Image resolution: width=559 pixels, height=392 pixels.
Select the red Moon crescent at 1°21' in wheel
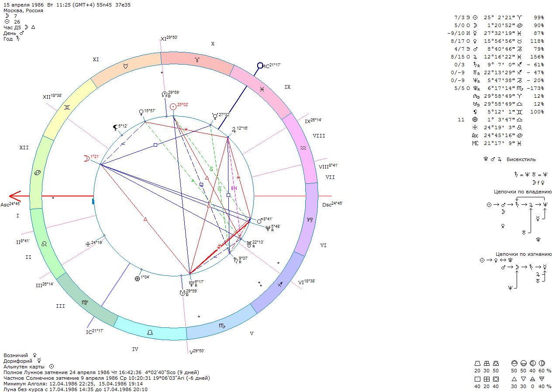click(86, 158)
